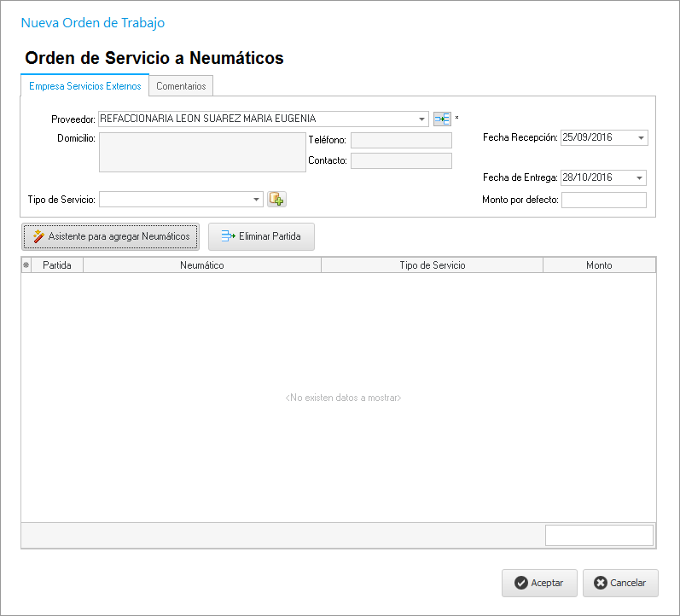Launch Asistente para agregar Neumáticos
The height and width of the screenshot is (616, 680).
click(110, 236)
